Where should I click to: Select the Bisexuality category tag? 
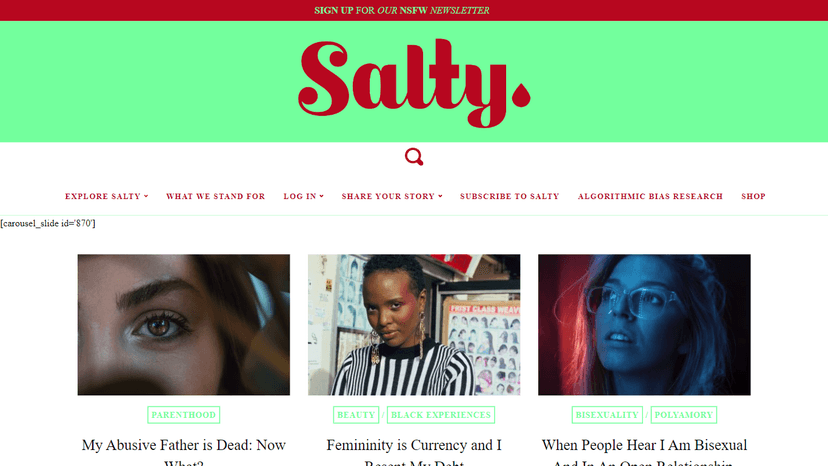click(607, 415)
